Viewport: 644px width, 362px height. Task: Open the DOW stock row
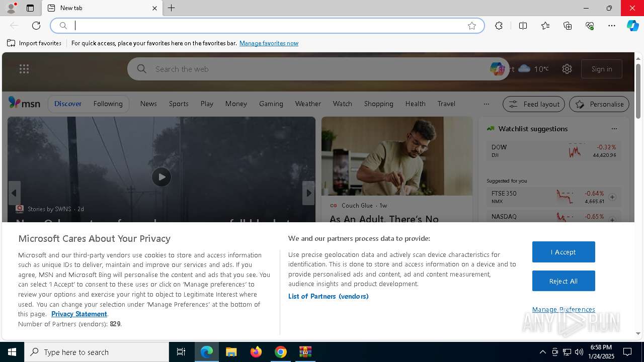click(553, 151)
